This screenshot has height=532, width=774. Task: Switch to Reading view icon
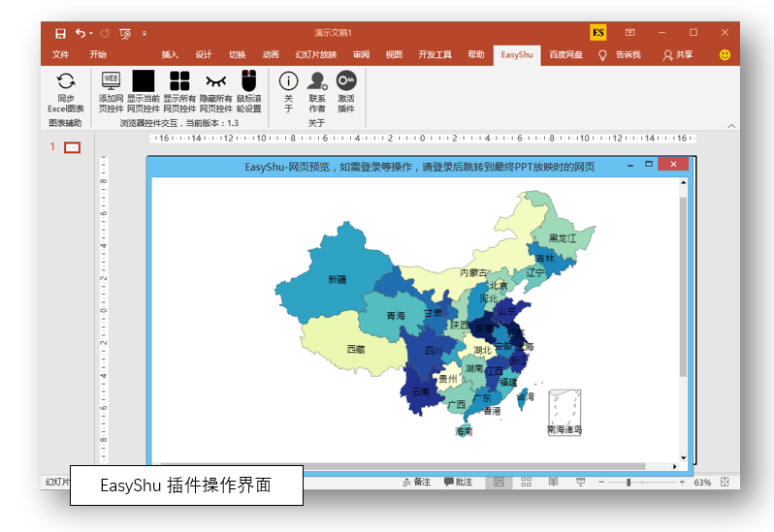coord(554,482)
